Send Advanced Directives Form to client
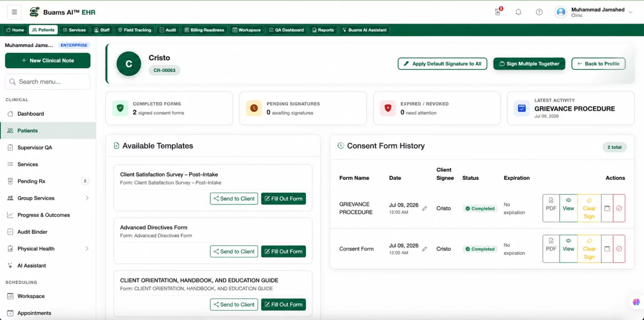 coord(234,252)
